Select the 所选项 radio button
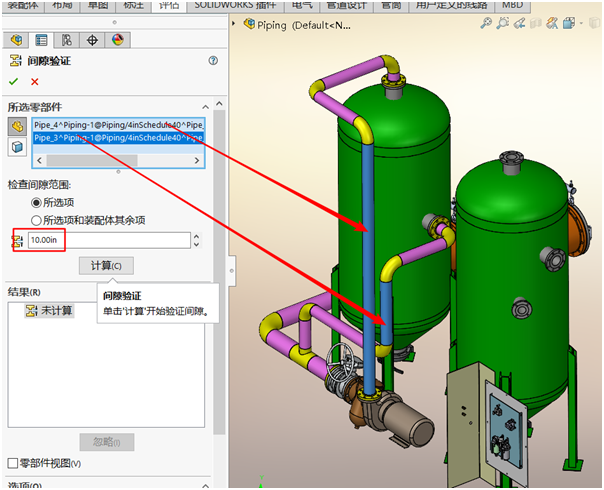604x490 pixels. (37, 202)
